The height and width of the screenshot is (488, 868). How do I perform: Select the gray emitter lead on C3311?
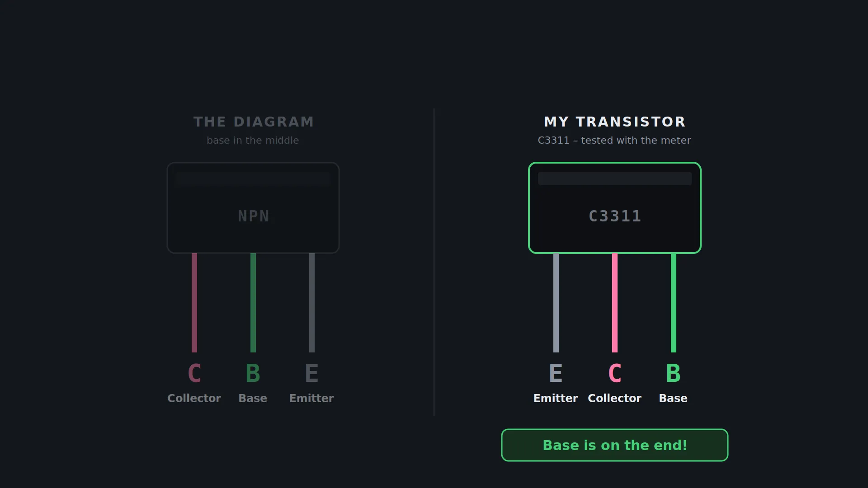pyautogui.click(x=556, y=303)
